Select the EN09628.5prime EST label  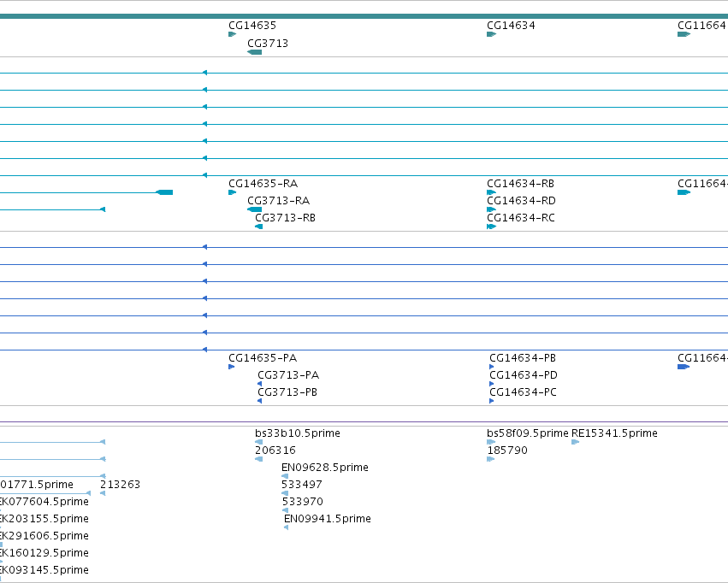[324, 468]
